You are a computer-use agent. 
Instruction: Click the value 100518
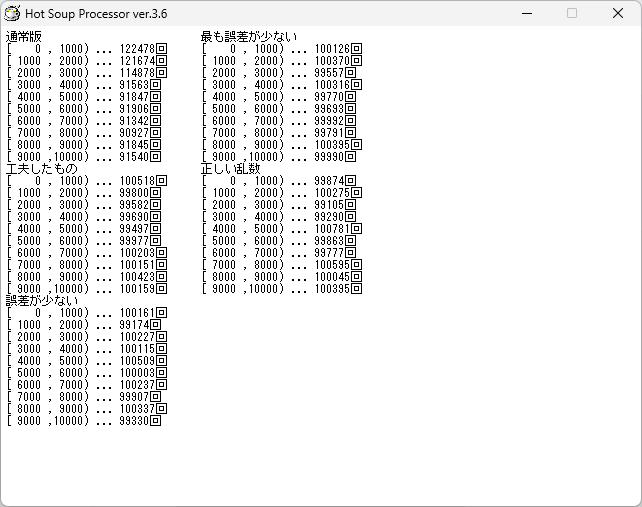[x=137, y=181]
